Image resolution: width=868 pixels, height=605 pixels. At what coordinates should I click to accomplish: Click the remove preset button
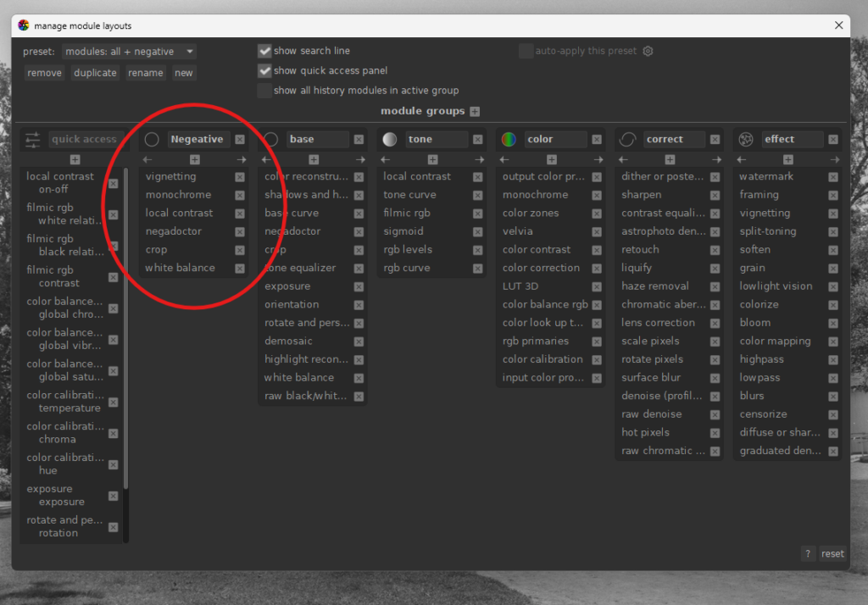tap(44, 73)
